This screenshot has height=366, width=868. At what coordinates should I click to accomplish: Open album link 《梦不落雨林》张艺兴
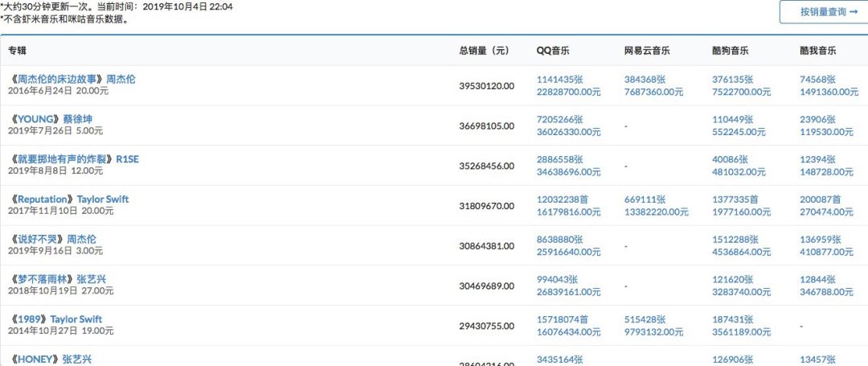pyautogui.click(x=57, y=279)
